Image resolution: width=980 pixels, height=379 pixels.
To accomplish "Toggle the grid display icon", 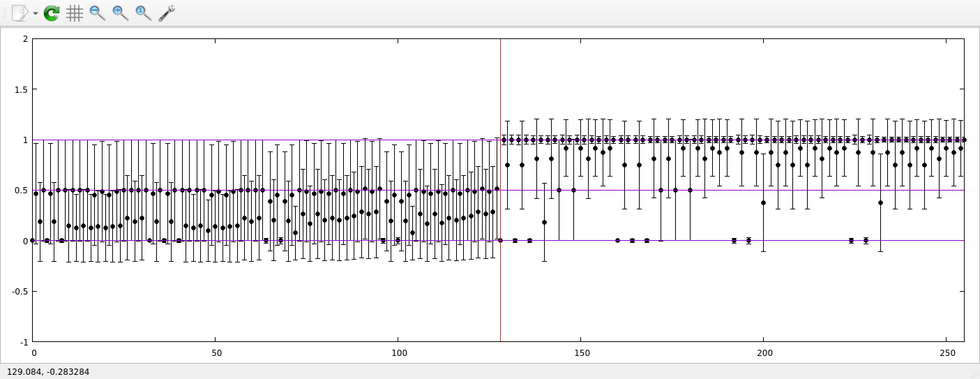I will coord(75,13).
